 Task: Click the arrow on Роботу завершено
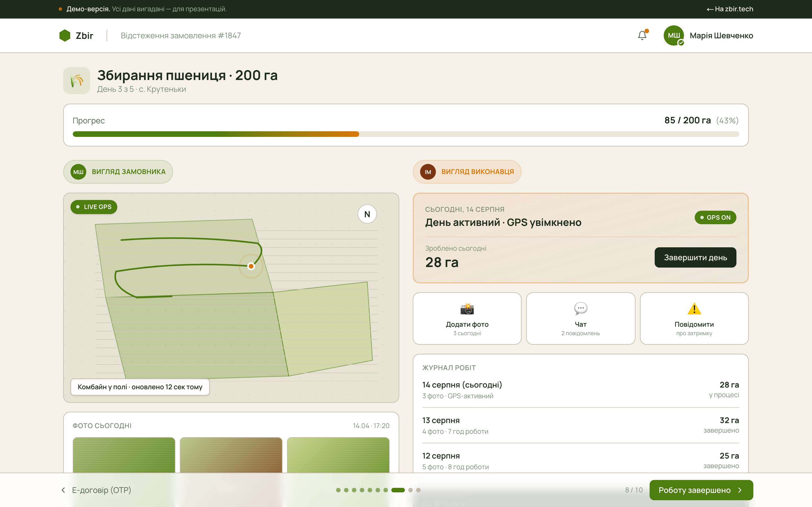coord(740,490)
